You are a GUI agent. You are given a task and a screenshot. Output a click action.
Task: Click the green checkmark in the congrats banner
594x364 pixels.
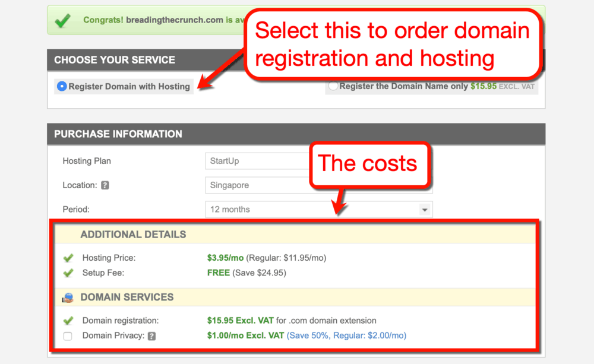[62, 20]
